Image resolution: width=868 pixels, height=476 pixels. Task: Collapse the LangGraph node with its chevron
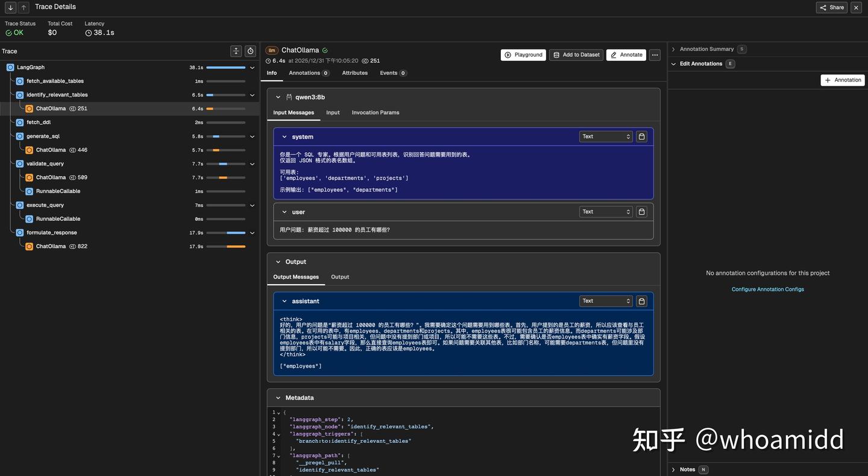(252, 67)
